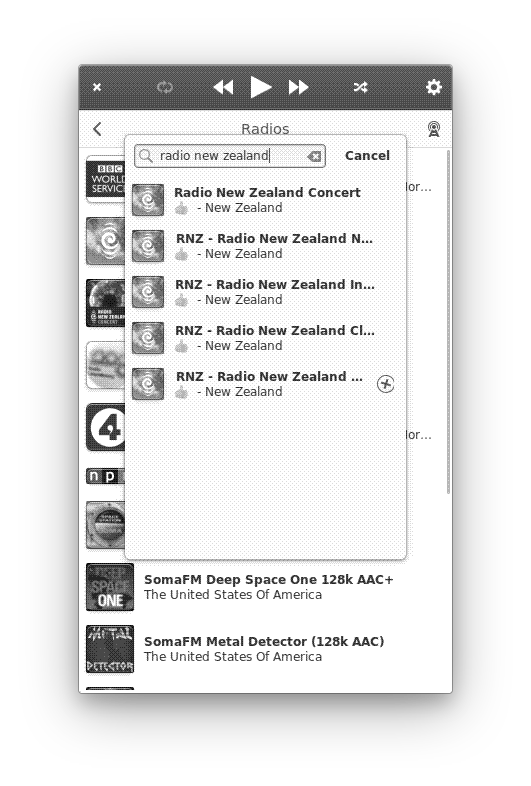The height and width of the screenshot is (786, 531).
Task: Skip to previous track
Action: pyautogui.click(x=224, y=87)
